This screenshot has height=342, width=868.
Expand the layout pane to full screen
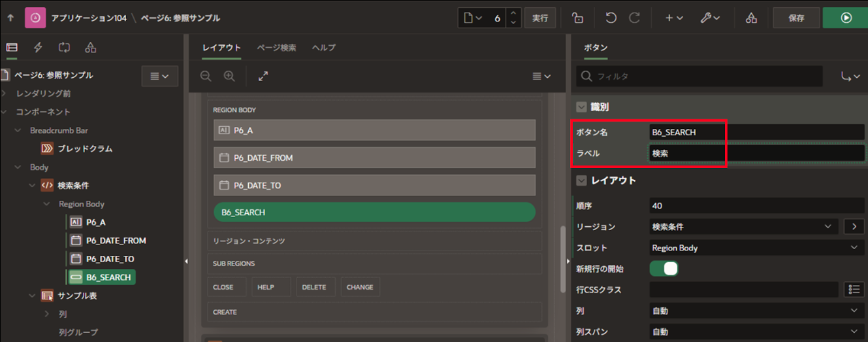tap(263, 77)
